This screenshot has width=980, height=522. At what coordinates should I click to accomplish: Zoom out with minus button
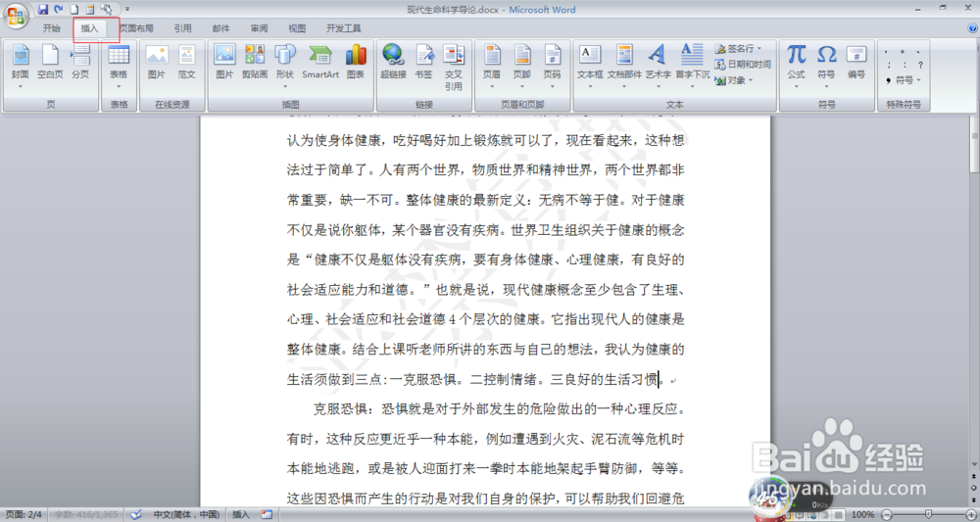[x=886, y=514]
